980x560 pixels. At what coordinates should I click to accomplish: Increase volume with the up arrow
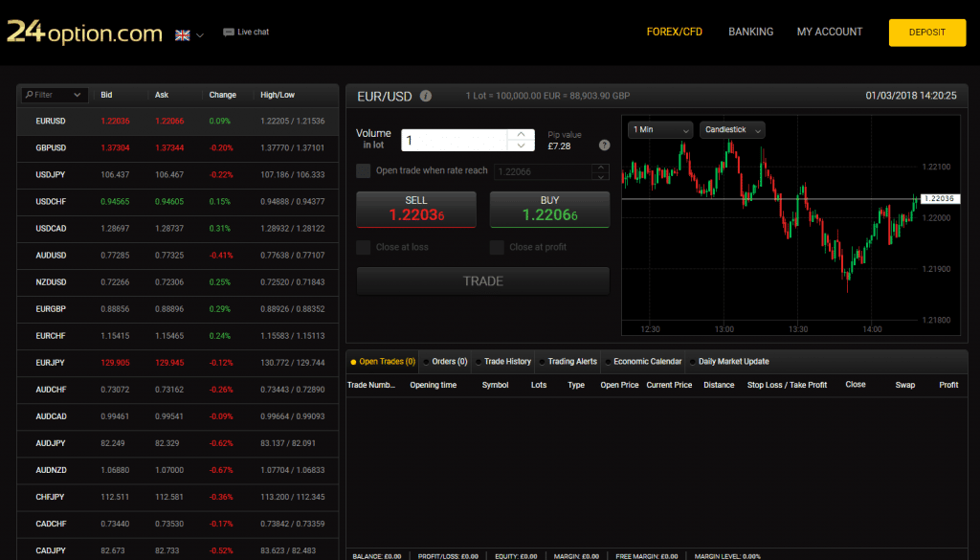click(522, 134)
